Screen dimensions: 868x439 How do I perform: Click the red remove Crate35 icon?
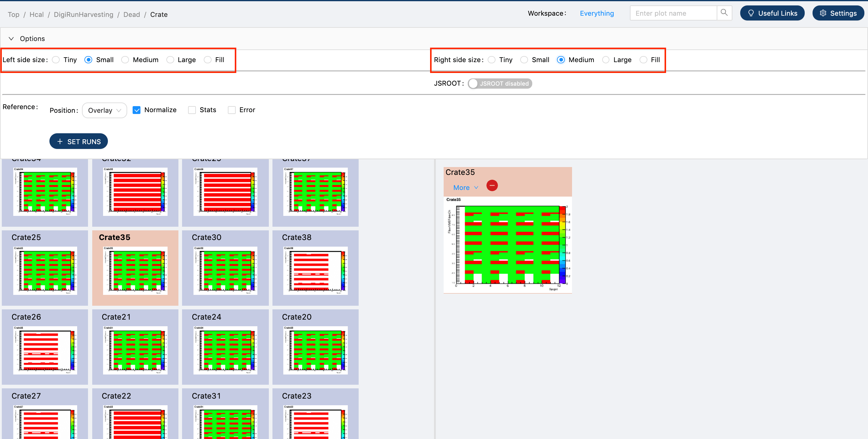(x=492, y=185)
